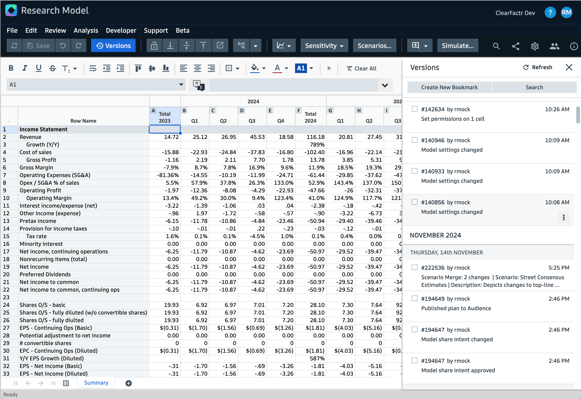This screenshot has height=399, width=581.
Task: Click the undo arrow icon
Action: (63, 46)
